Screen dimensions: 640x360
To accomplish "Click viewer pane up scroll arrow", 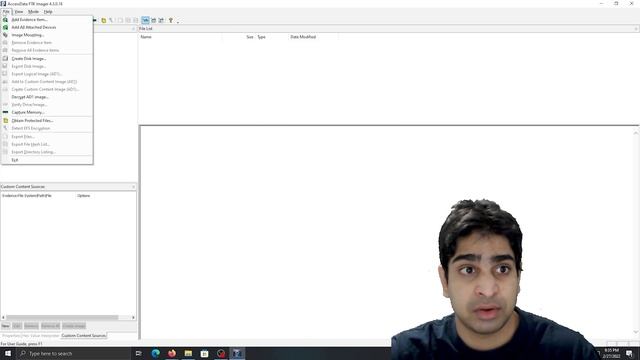I will coord(636,133).
